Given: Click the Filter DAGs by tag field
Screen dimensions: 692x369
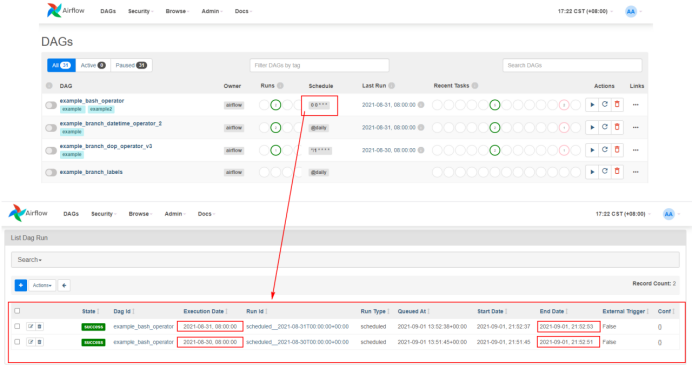Looking at the screenshot, I should 320,65.
